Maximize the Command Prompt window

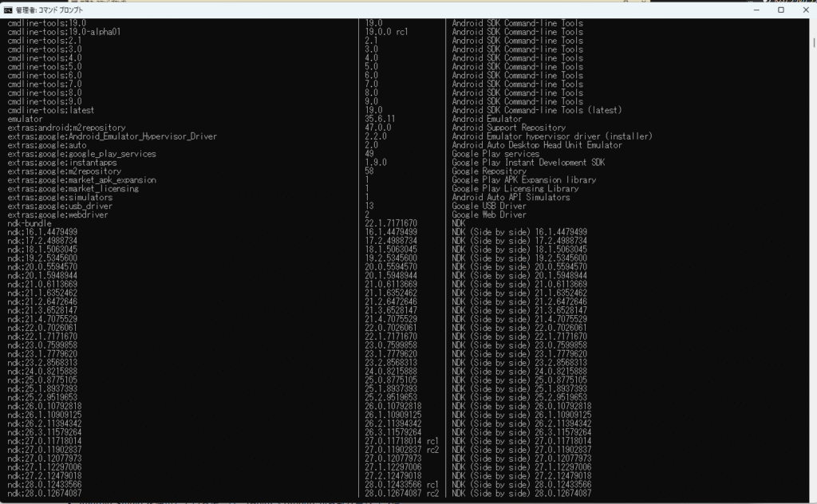click(781, 10)
